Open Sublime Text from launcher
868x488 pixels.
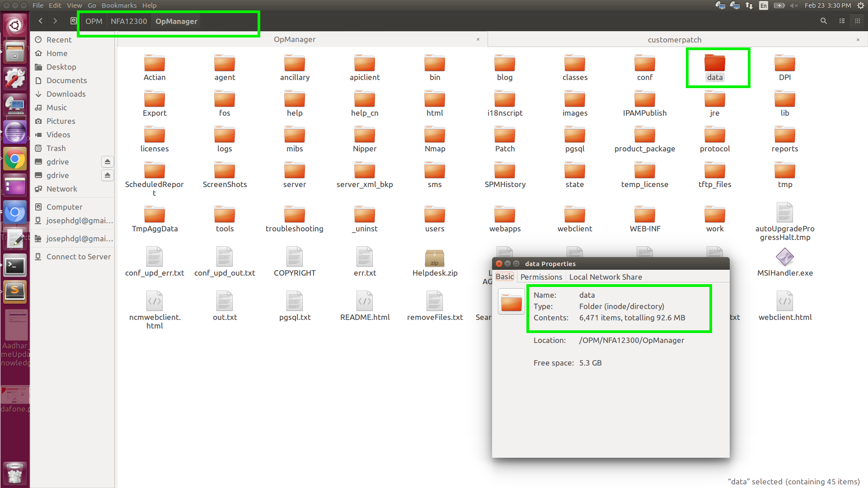coord(15,291)
